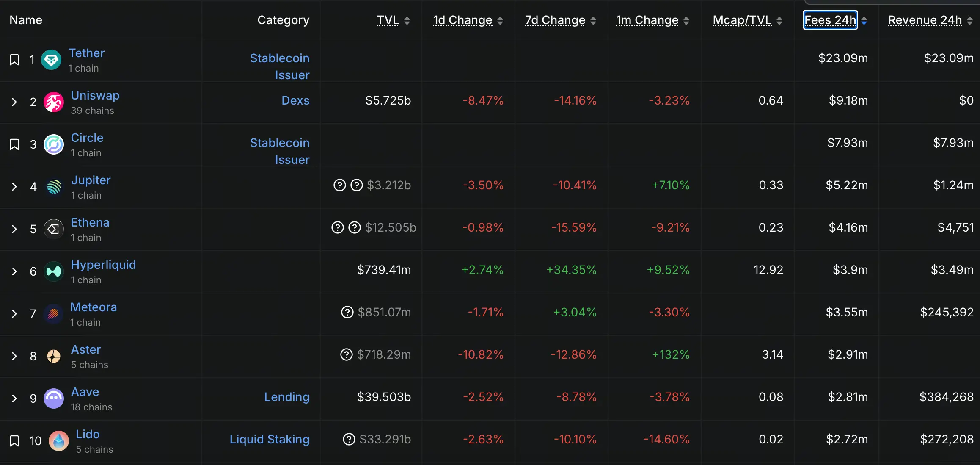This screenshot has width=980, height=465.
Task: Click the Aave ghost logo icon
Action: [x=54, y=399]
